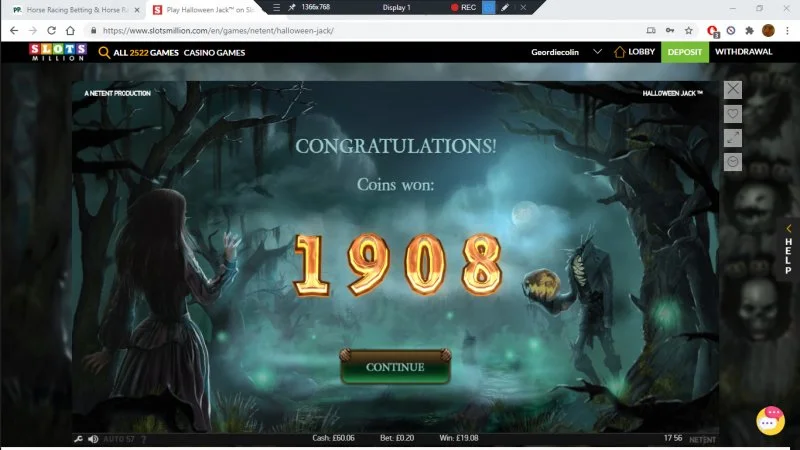
Task: Open the recorder hamburger menu
Action: pyautogui.click(x=276, y=7)
